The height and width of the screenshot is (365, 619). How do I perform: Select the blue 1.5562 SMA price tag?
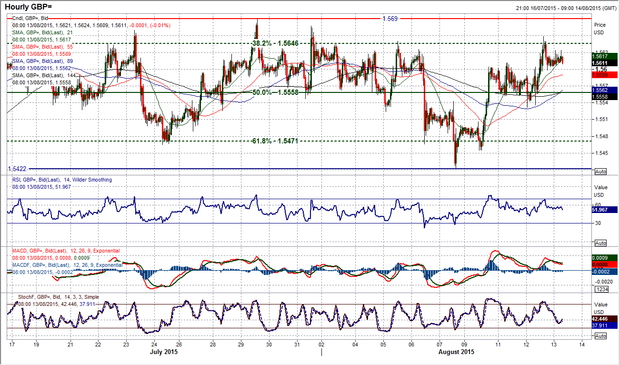pos(604,90)
